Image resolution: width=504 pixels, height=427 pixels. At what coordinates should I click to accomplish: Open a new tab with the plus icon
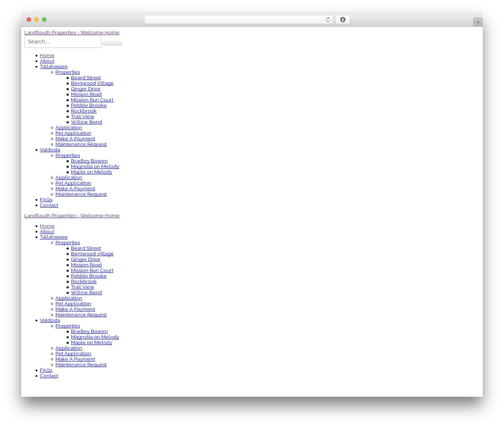point(478,22)
